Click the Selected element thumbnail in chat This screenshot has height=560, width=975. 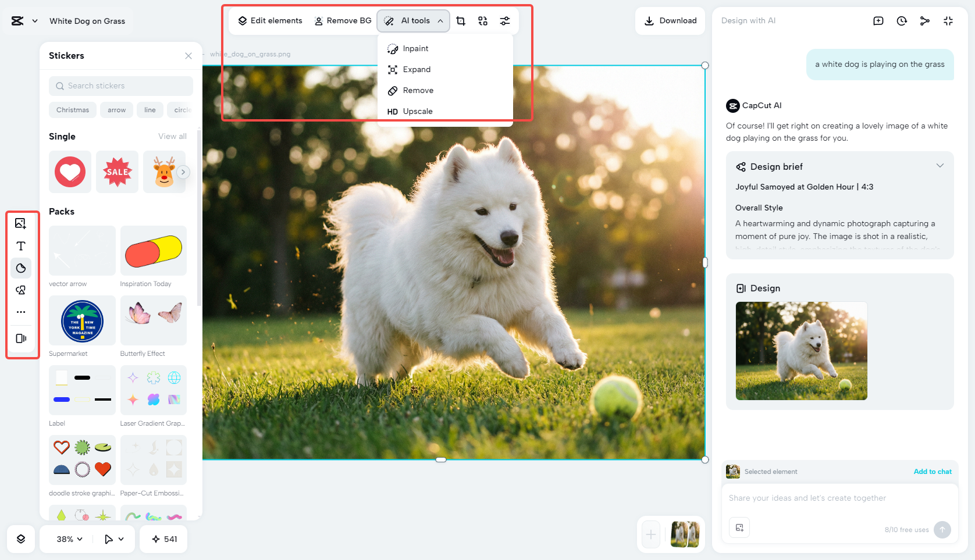pyautogui.click(x=733, y=472)
